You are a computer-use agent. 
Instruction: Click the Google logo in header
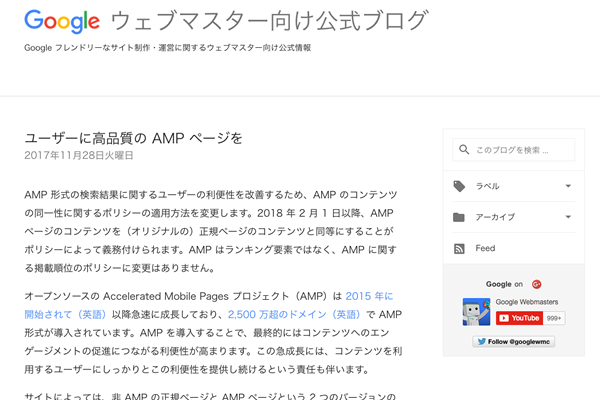pos(62,21)
